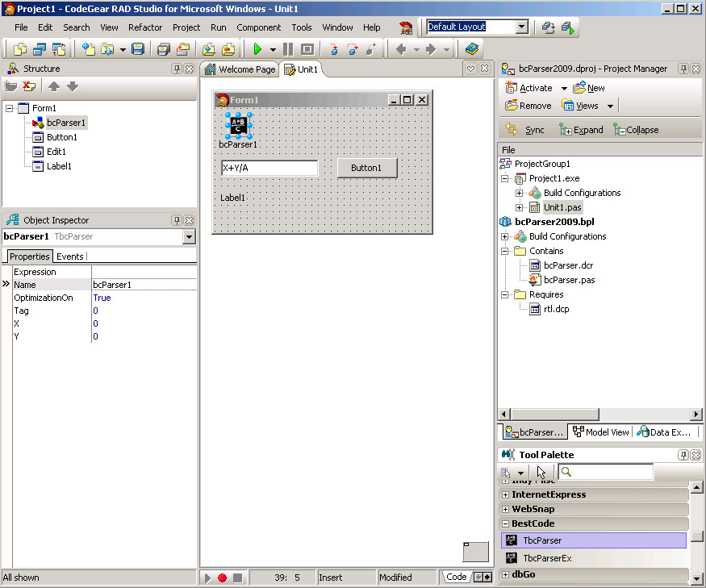Click the Program Reset stop icon
Image resolution: width=706 pixels, height=588 pixels.
307,49
